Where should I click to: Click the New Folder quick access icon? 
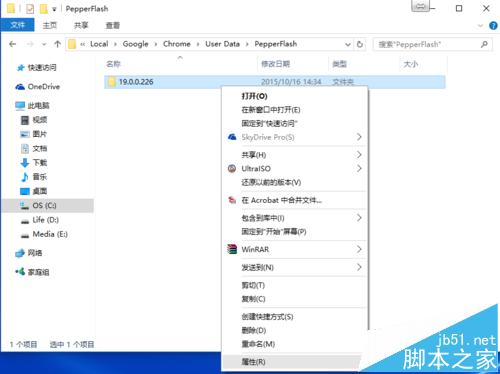43,9
